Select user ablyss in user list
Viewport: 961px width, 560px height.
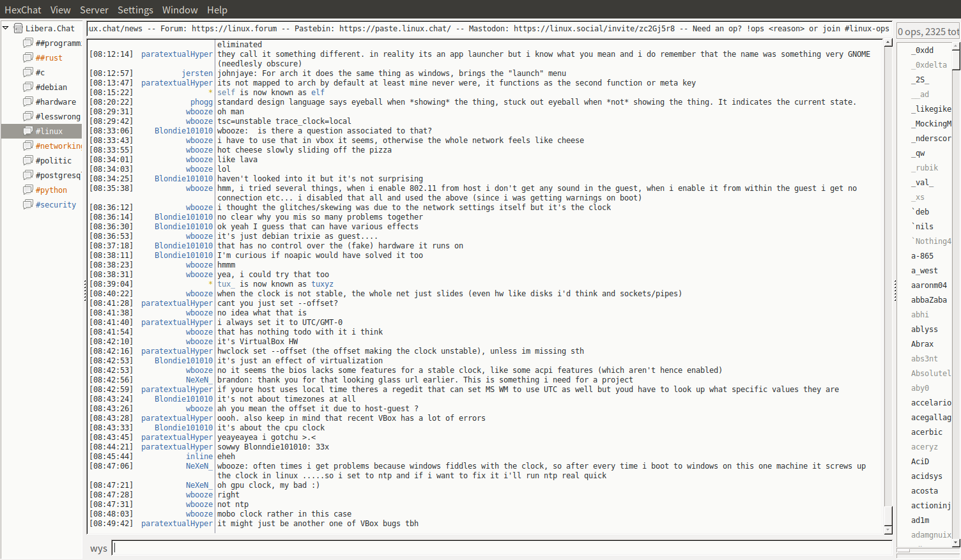(x=925, y=329)
